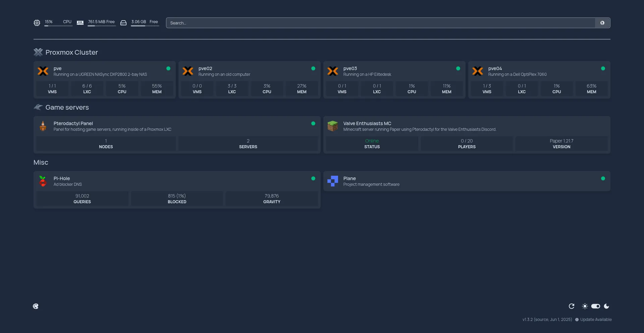Click the 3.06 GB free disk usage bar
Image resolution: width=644 pixels, height=333 pixels.
click(145, 26)
